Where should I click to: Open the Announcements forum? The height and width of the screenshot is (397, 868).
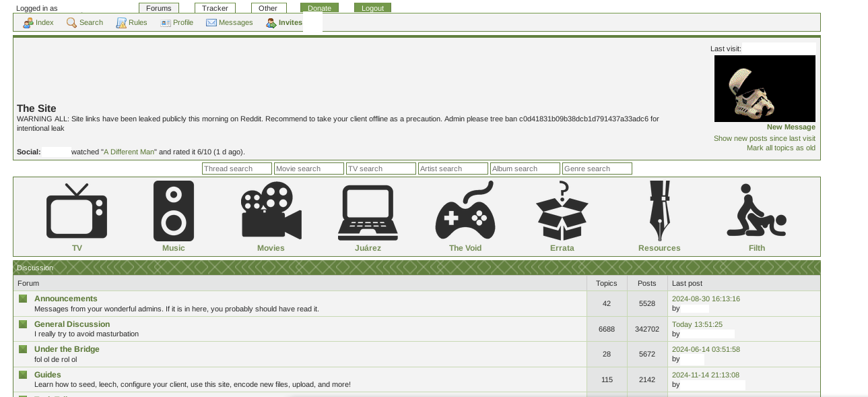66,299
